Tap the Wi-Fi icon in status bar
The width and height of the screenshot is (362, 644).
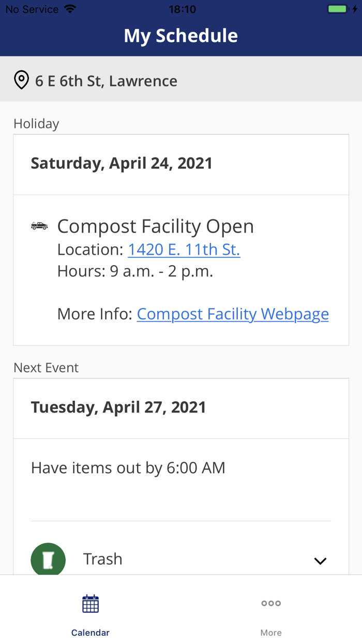(x=70, y=8)
